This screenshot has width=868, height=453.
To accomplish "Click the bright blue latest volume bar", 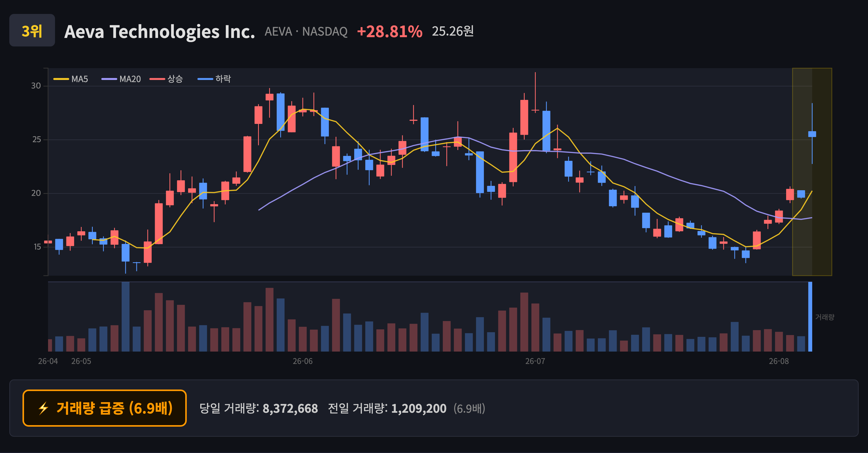I will 810,317.
